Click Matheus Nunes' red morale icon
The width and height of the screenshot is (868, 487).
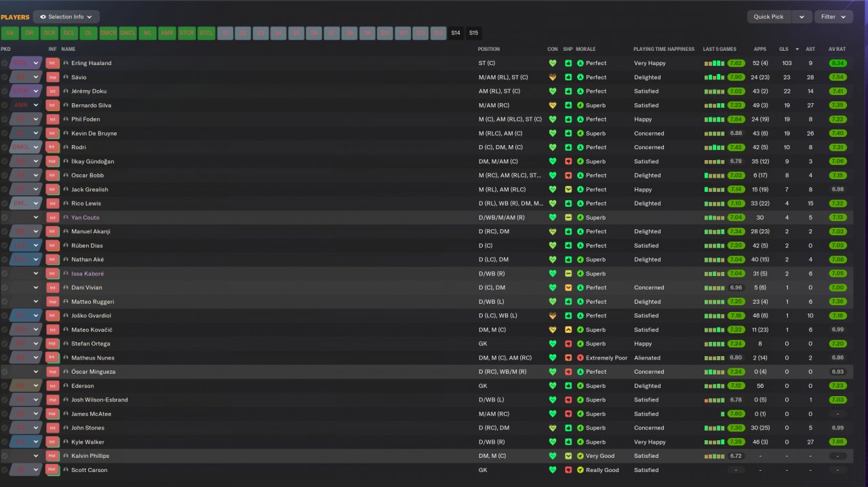[580, 357]
